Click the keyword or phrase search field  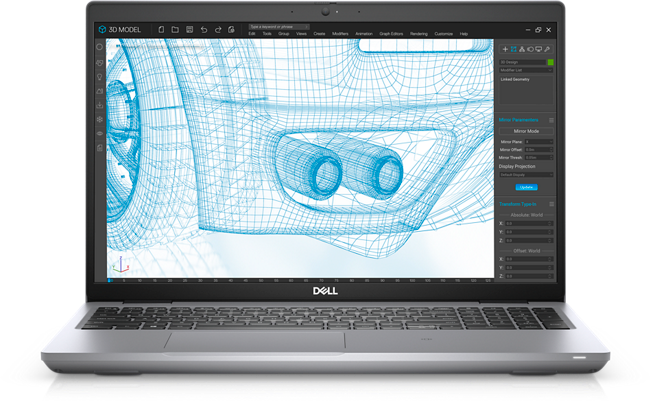275,26
